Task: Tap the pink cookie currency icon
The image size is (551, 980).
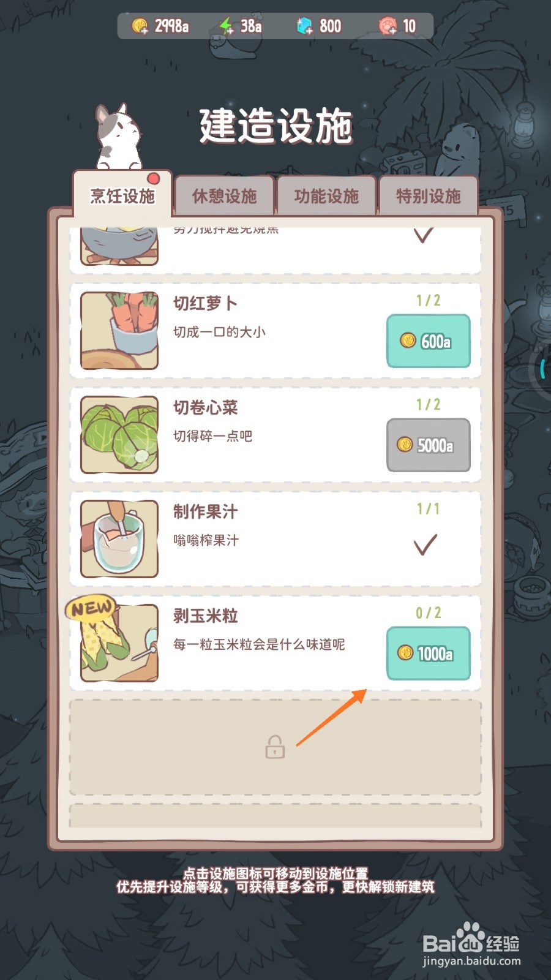Action: tap(388, 26)
